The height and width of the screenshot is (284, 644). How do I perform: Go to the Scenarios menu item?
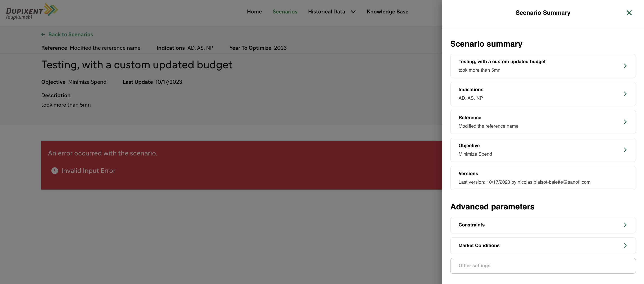click(285, 11)
